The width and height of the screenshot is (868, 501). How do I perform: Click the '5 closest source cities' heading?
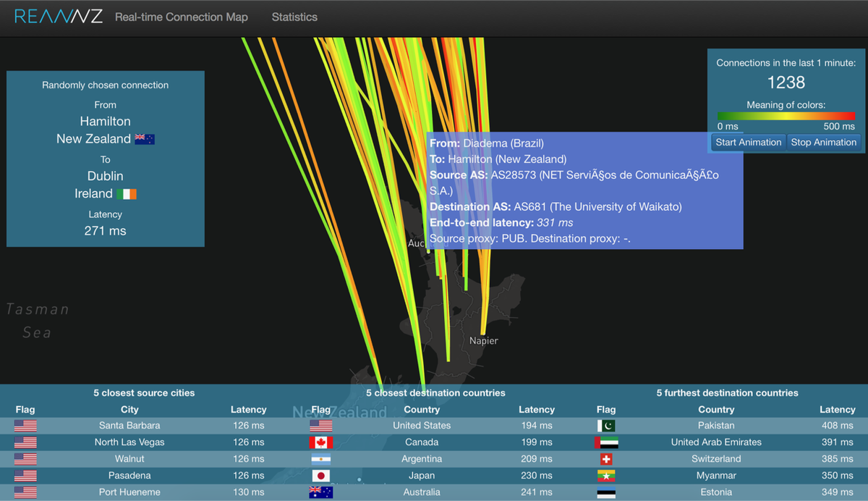pyautogui.click(x=144, y=393)
